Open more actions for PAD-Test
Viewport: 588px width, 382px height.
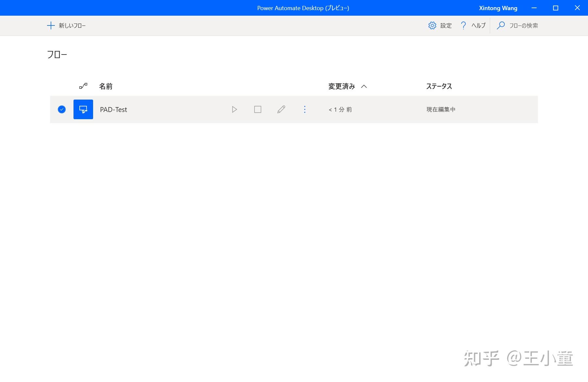tap(304, 109)
